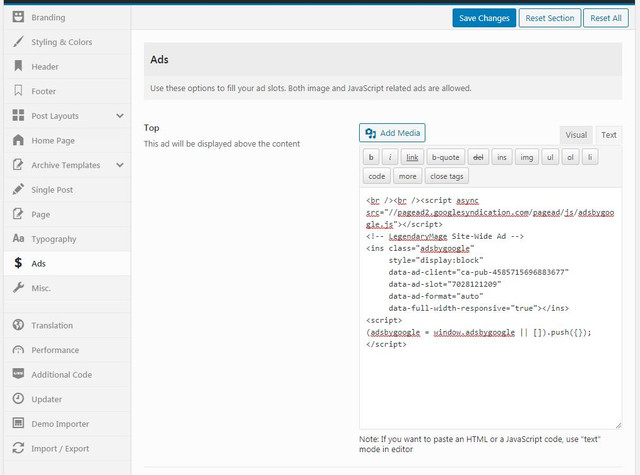Insert code tag button

pos(376,176)
